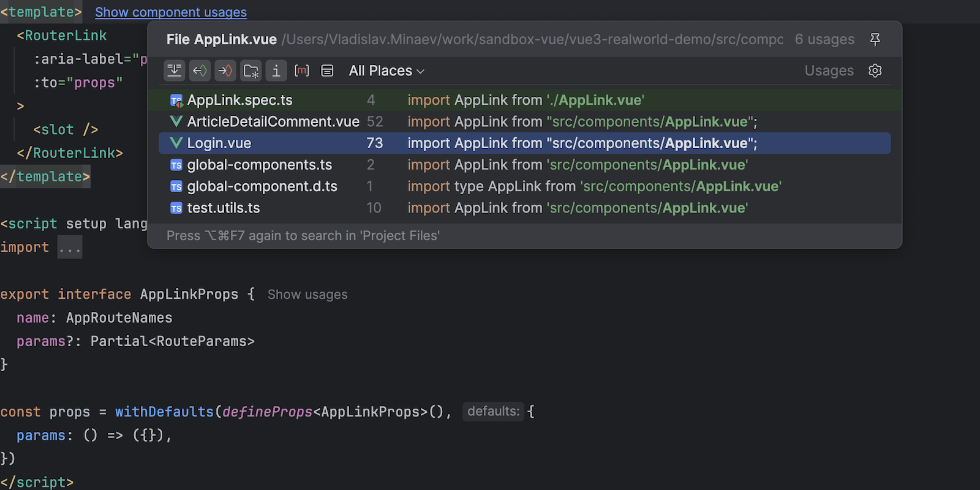Pin the usages popup with pin icon
Screen dimensions: 980x490
[875, 39]
